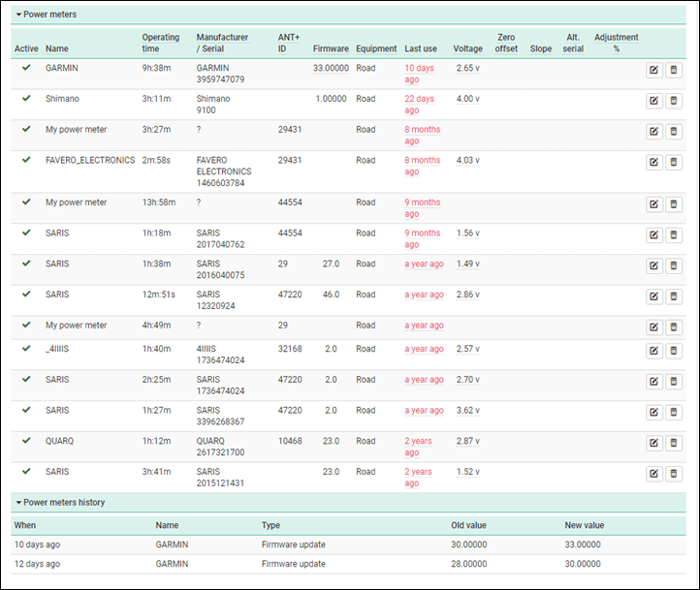Delete SARIS meter with serial 2015121431
The image size is (700, 590).
point(674,474)
